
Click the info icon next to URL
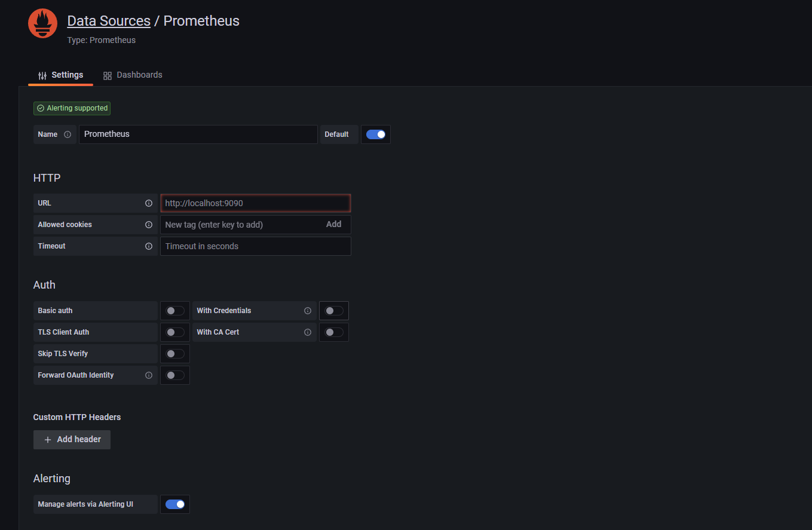coord(149,203)
